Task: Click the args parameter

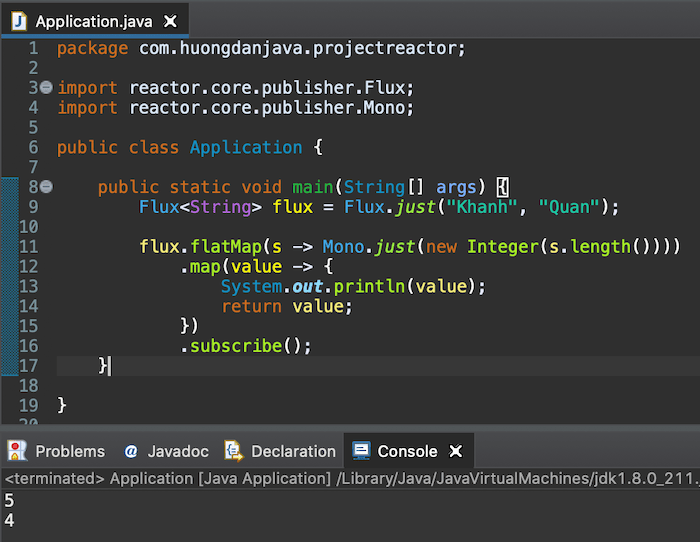Action: 456,188
